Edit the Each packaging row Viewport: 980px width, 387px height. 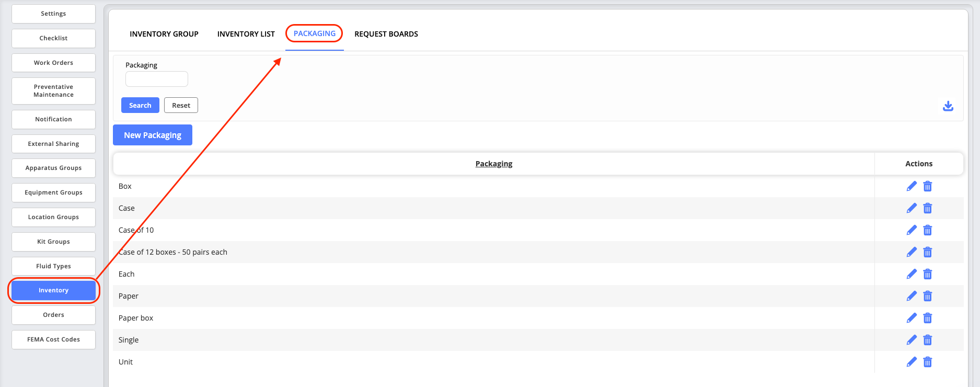[912, 274]
